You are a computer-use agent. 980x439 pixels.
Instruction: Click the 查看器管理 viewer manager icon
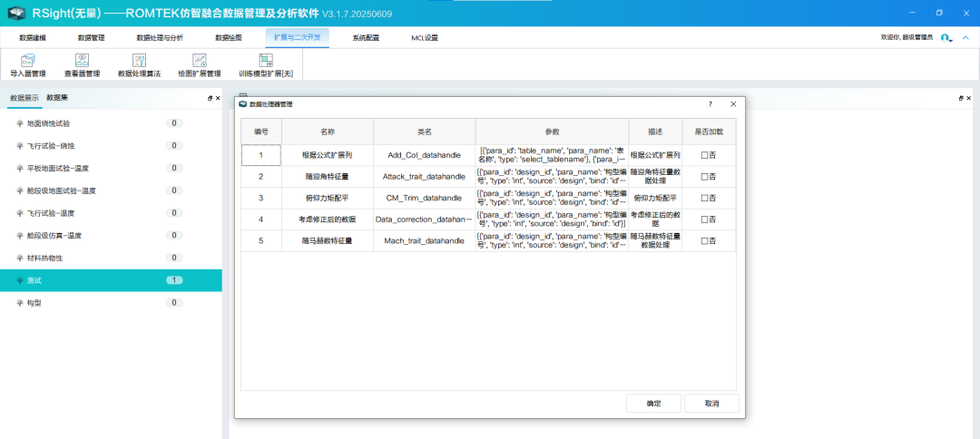coord(82,60)
